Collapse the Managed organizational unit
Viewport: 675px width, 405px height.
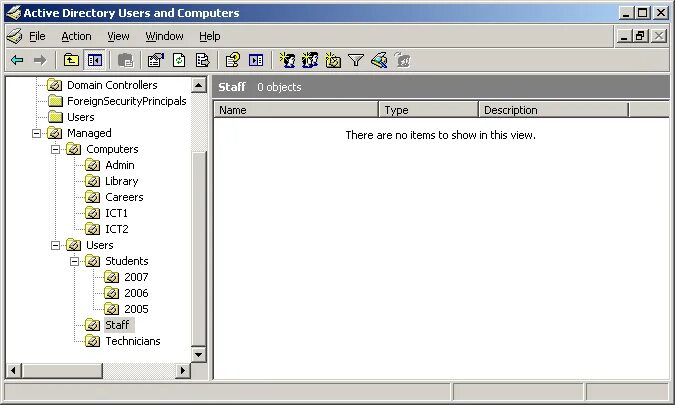(37, 133)
